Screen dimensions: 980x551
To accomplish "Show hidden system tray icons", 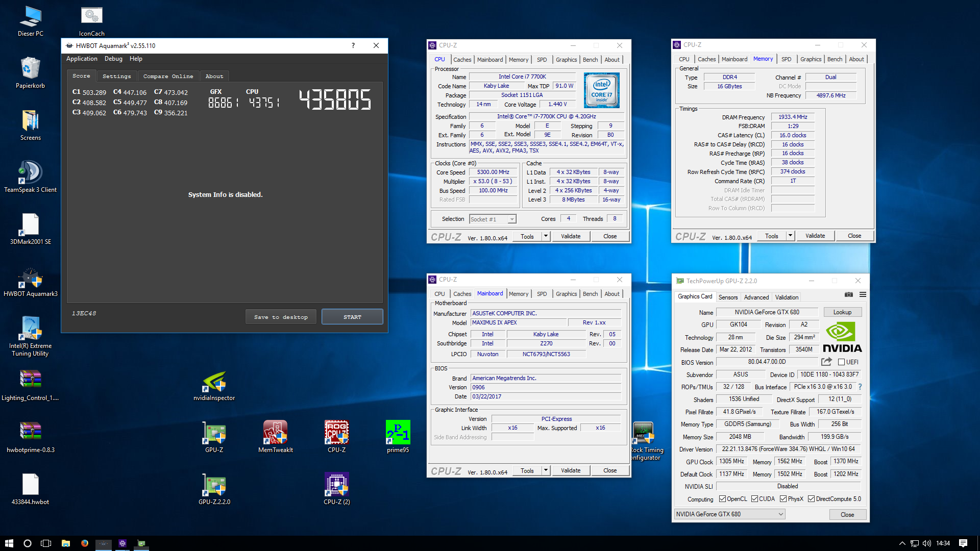I will pyautogui.click(x=902, y=543).
